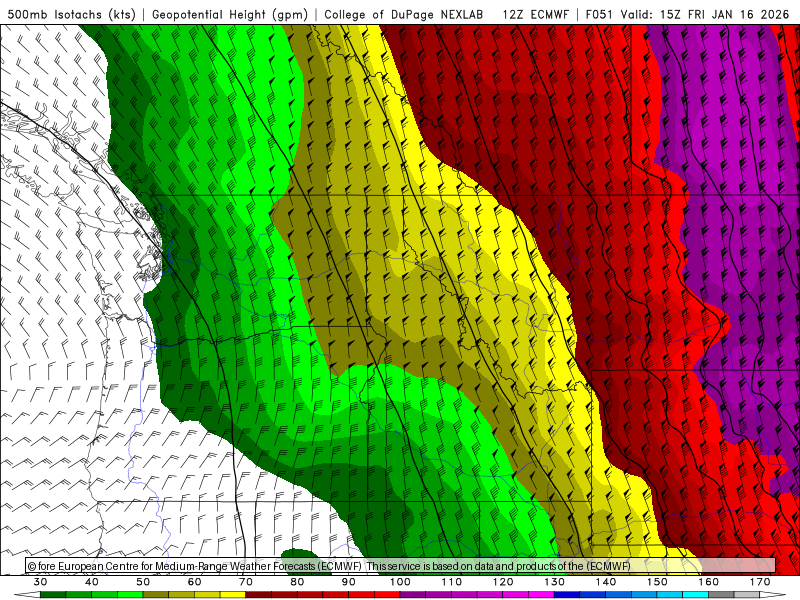Click the '70' value on the color scale
The image size is (800, 600).
click(246, 582)
